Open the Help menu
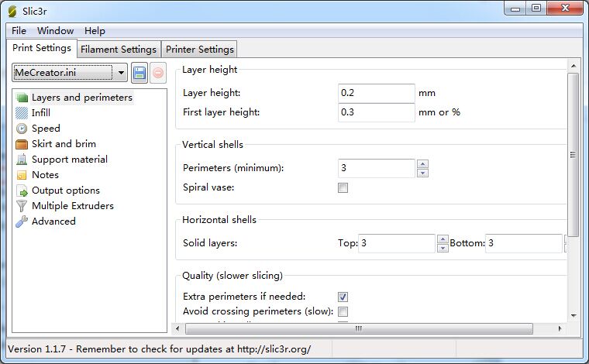The image size is (589, 364). click(x=95, y=31)
